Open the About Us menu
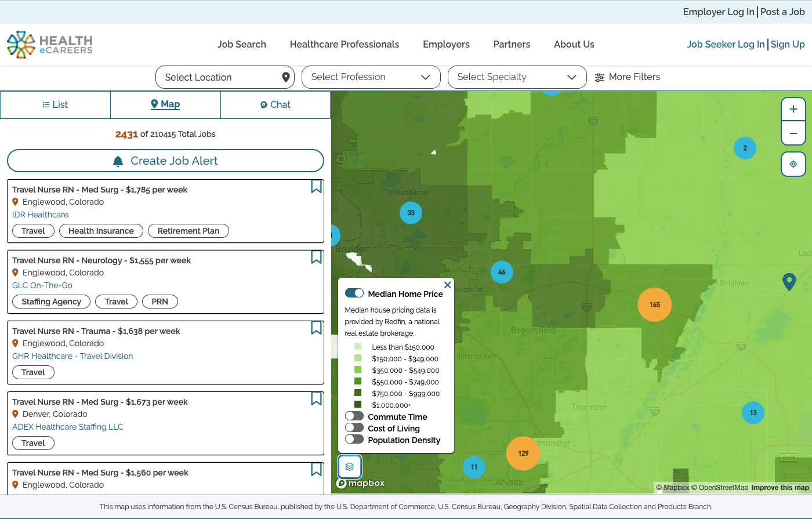812x519 pixels. [574, 44]
